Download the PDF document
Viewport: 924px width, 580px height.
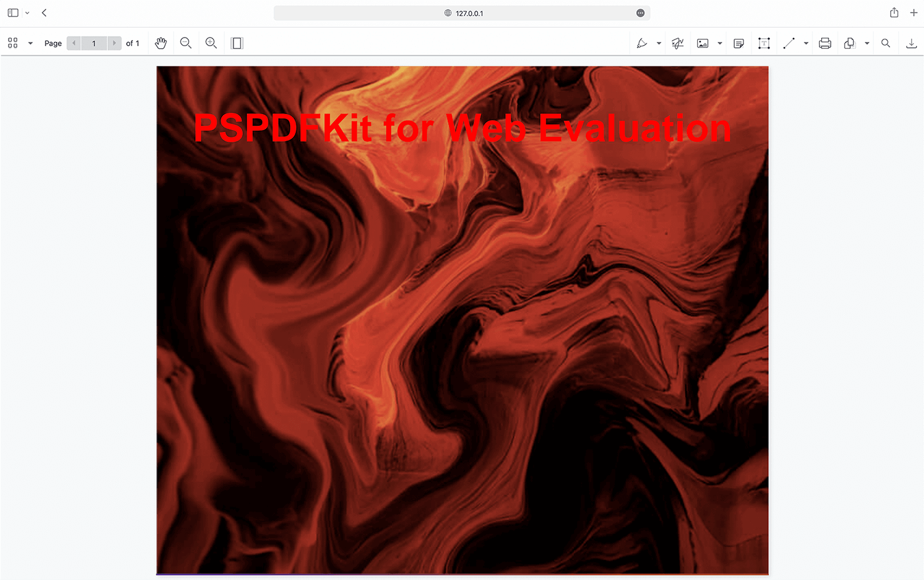point(911,43)
